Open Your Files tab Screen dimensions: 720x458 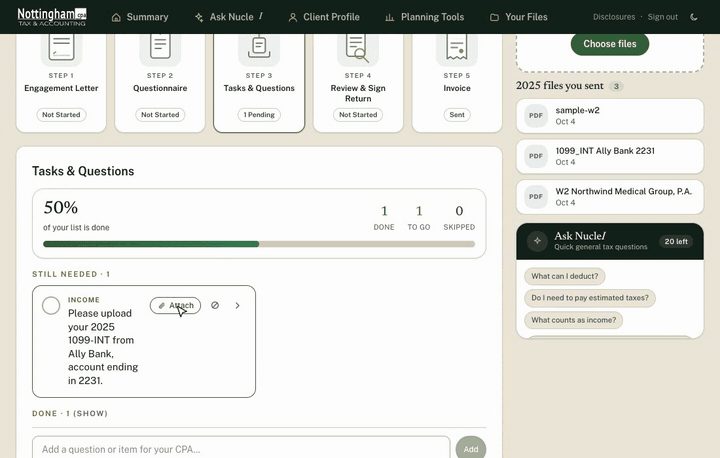[519, 17]
